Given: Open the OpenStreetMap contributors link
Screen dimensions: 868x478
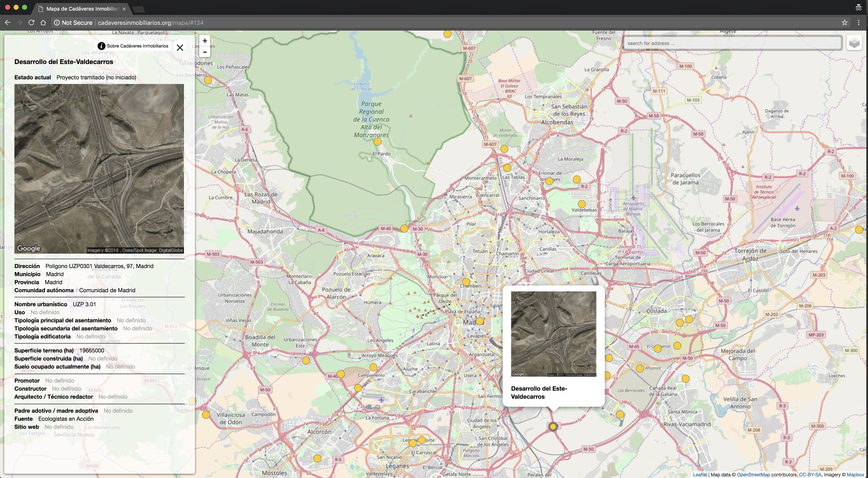Looking at the screenshot, I should coord(753,475).
